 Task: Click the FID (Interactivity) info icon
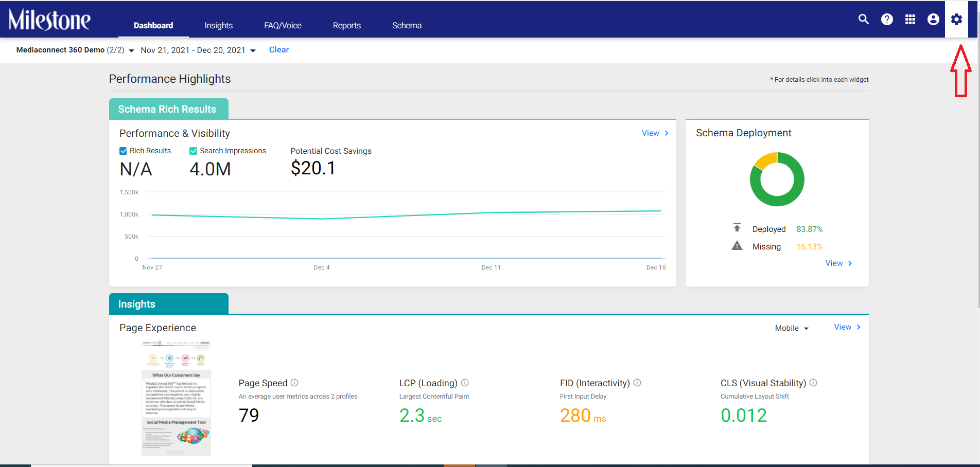click(637, 383)
